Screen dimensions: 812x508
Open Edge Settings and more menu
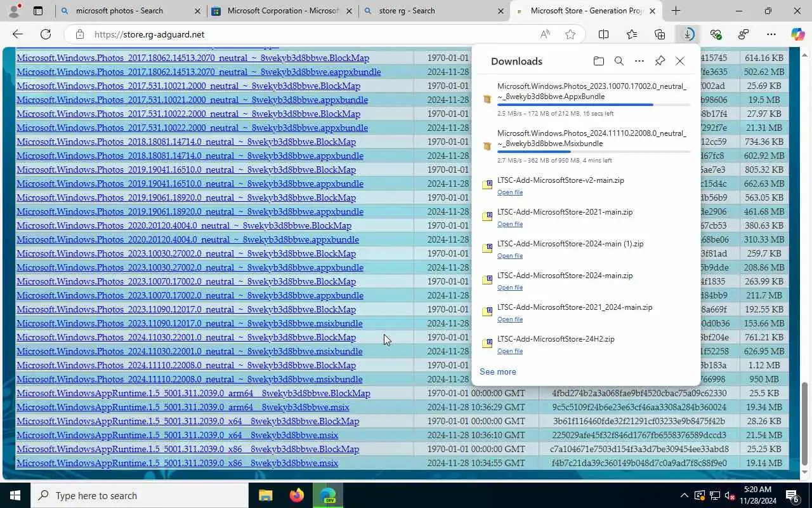[771, 34]
